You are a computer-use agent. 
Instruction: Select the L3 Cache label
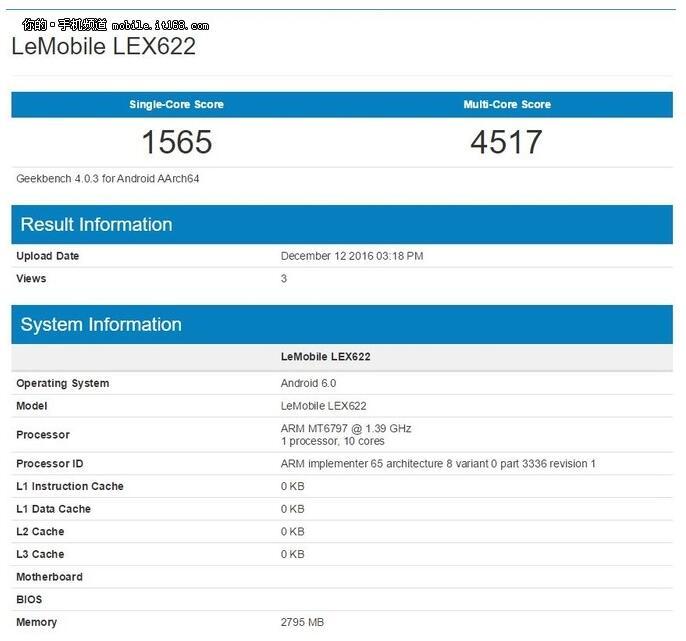click(x=40, y=554)
